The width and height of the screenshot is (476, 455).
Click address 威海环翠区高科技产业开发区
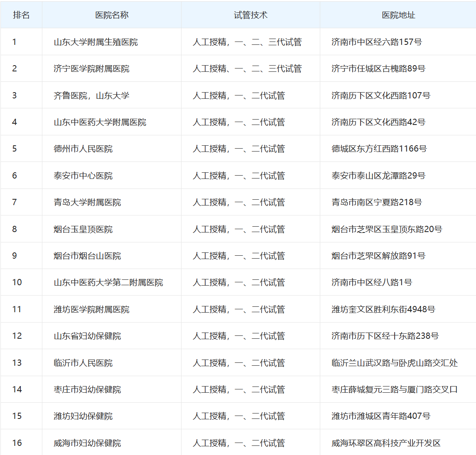pos(386,443)
